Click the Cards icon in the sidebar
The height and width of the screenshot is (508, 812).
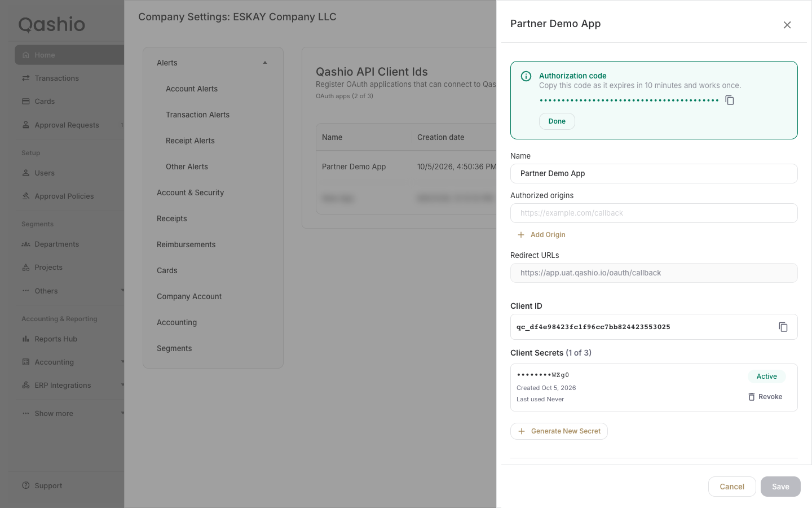click(26, 101)
